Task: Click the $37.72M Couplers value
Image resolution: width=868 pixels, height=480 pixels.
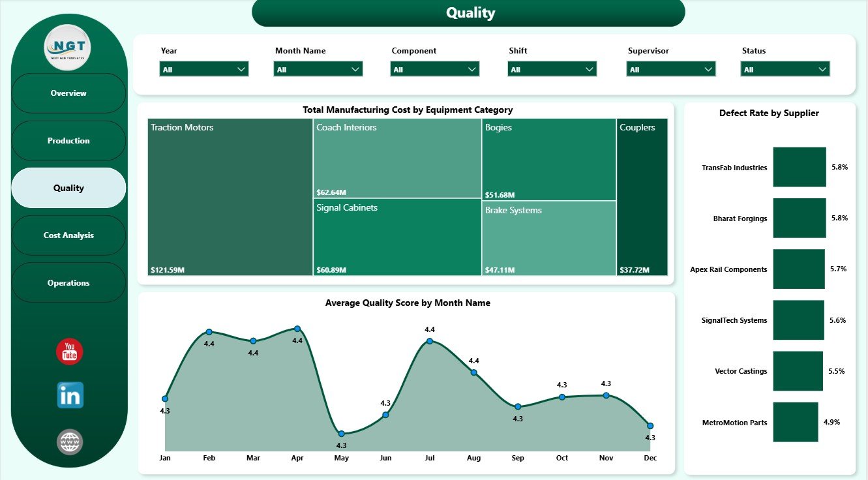Action: [x=635, y=270]
